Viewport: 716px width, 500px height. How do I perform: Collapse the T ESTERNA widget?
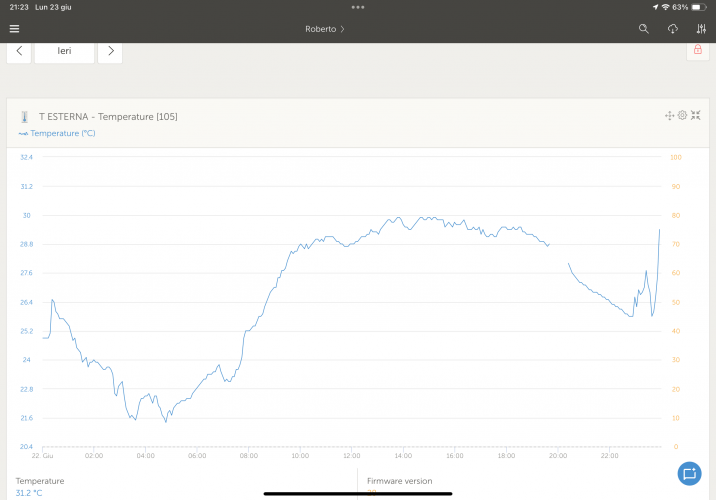pos(695,116)
